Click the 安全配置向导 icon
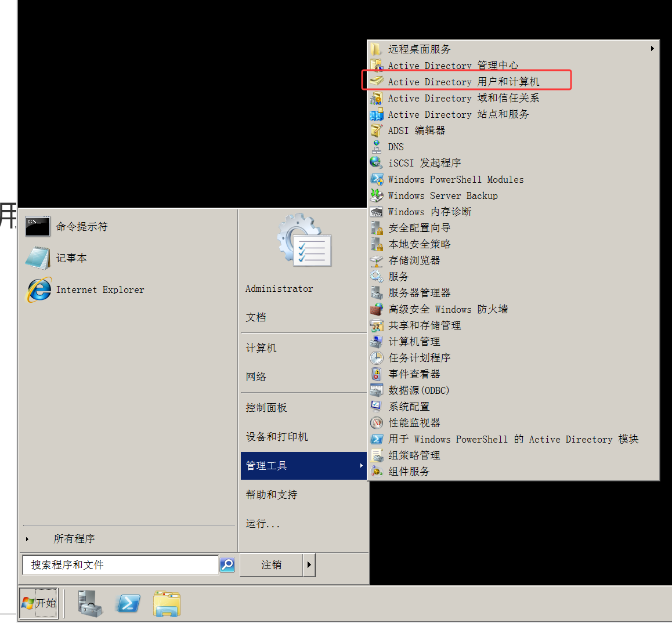672x623 pixels. pos(377,228)
